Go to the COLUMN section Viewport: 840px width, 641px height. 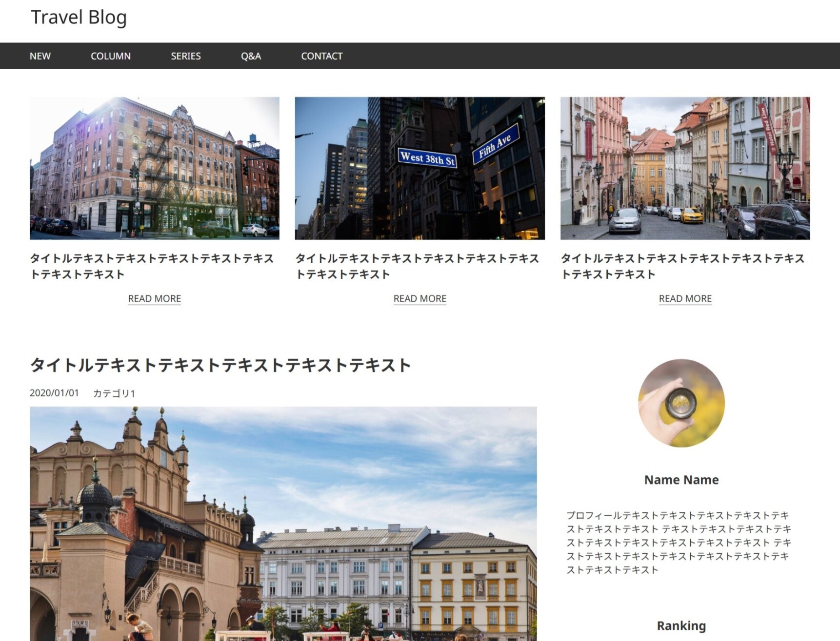[111, 56]
